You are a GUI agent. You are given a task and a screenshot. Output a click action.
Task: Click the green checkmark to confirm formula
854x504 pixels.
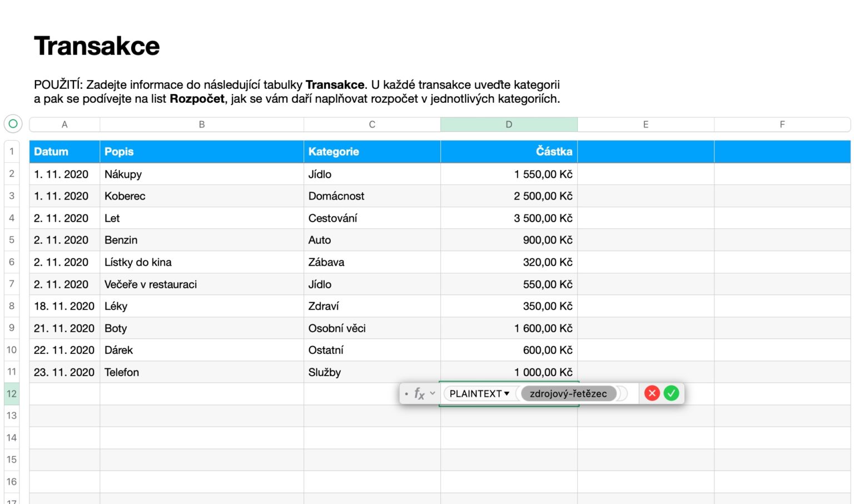[x=671, y=393]
